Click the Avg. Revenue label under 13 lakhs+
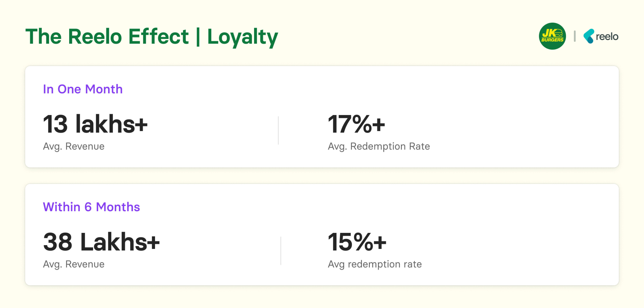Screen dimensions: 644x308 tap(74, 146)
